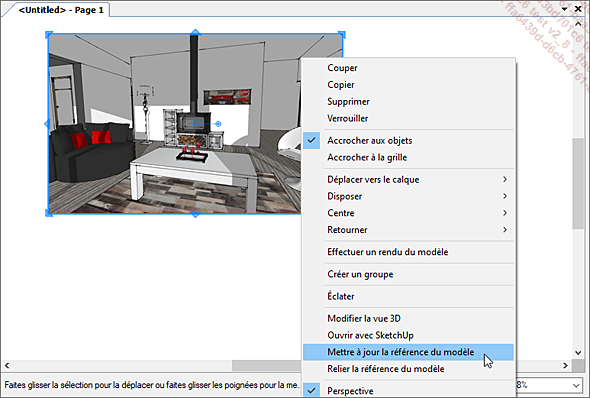
Task: Click the bottom-center selection handle
Action: point(195,215)
